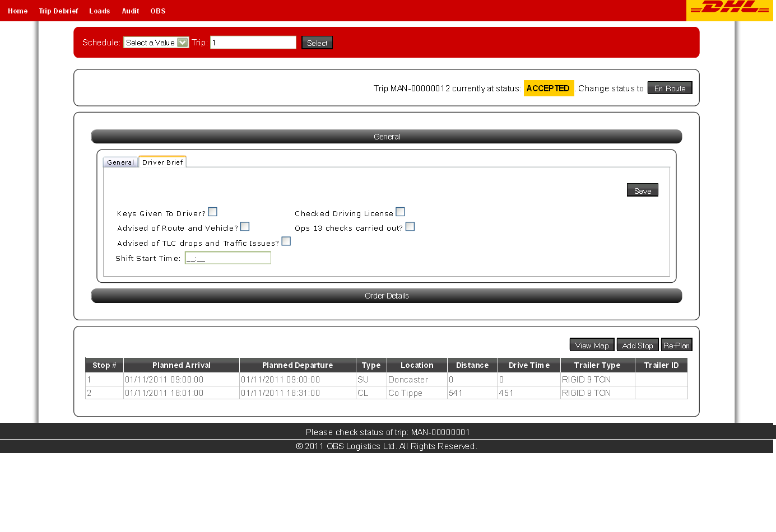The image size is (776, 532).
Task: Select the Co Tippe location cell
Action: 417,393
